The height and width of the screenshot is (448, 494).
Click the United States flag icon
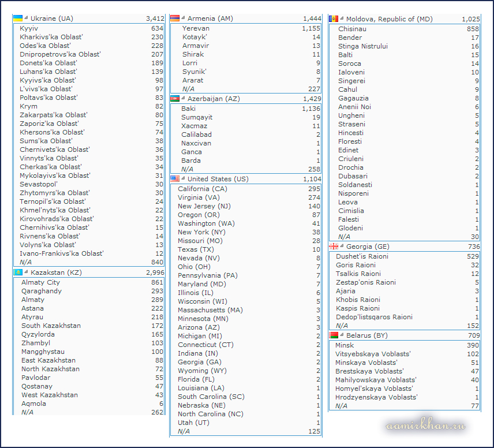tap(175, 179)
